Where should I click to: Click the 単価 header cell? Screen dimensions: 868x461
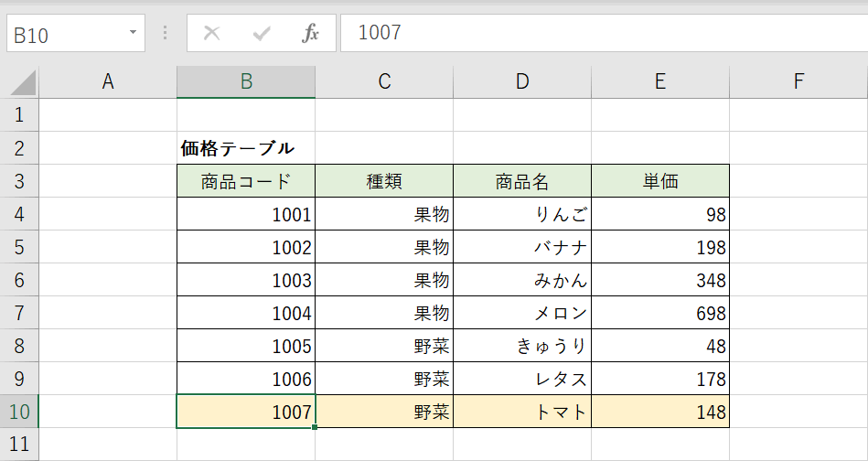pos(660,181)
